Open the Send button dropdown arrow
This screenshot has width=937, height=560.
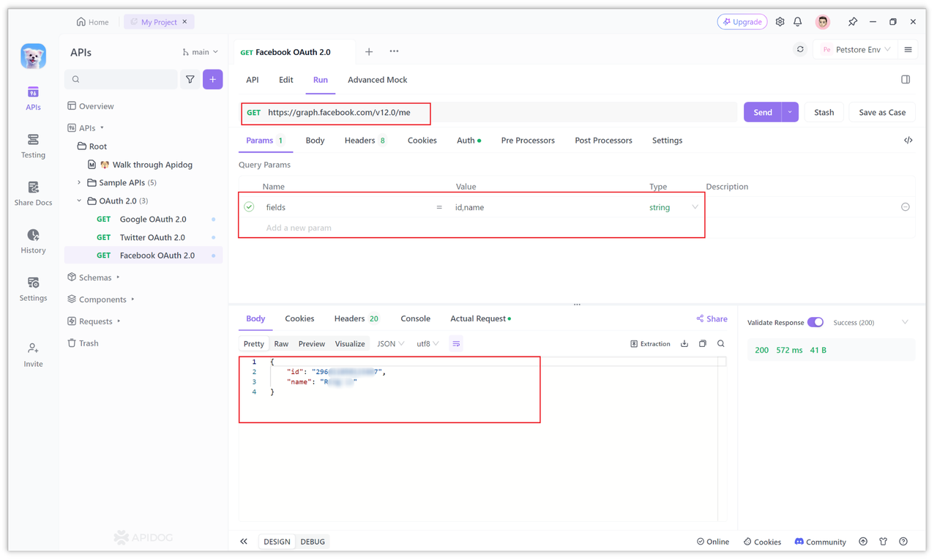790,112
